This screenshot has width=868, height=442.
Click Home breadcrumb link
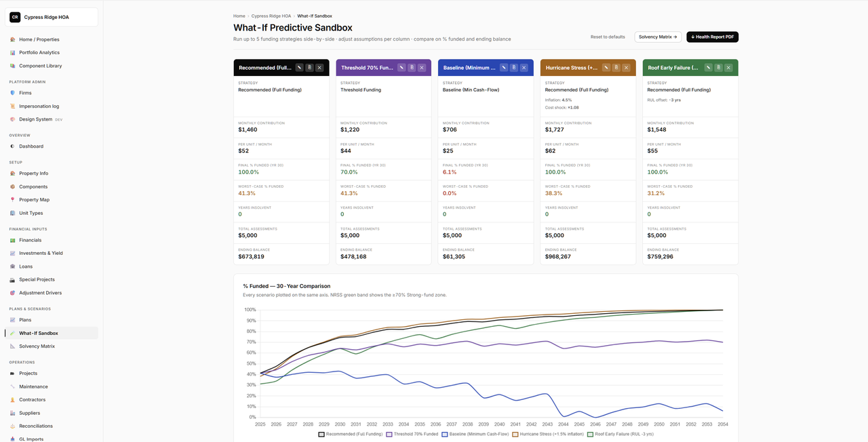click(x=239, y=16)
